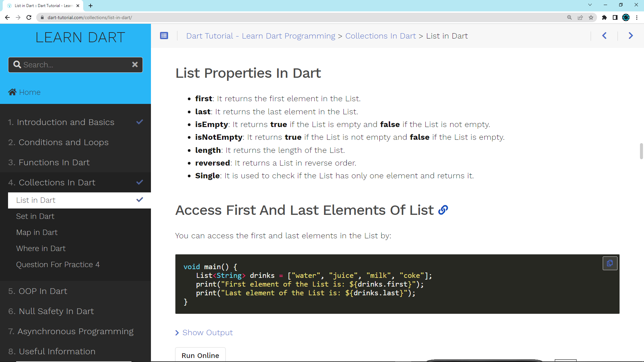Screen dimensions: 644x362
Task: Focus the Search input field
Action: click(x=75, y=65)
